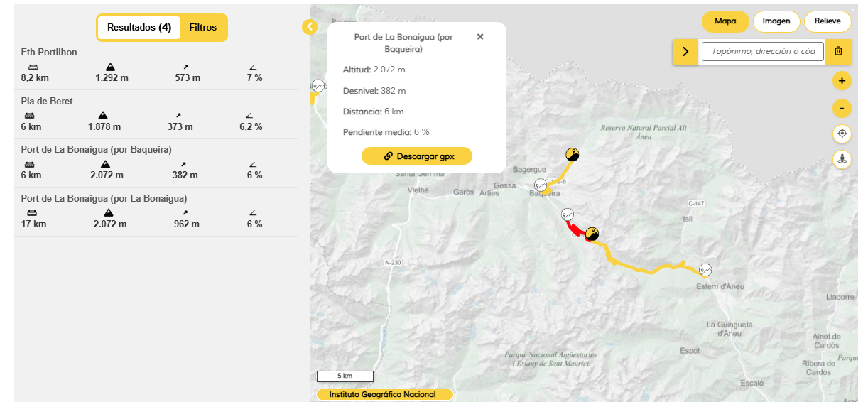Collapse the results side panel
Screen dimensions: 868x402
[x=310, y=27]
